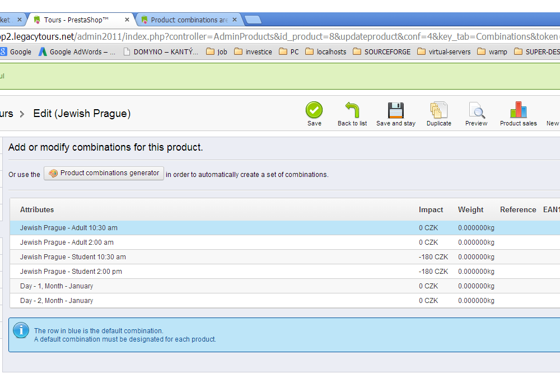Click 0 CZK impact of Day - 1 row
This screenshot has width=560, height=392.
click(428, 286)
